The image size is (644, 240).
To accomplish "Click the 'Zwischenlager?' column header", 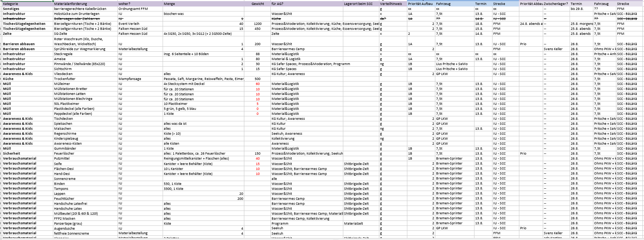I will [555, 4].
